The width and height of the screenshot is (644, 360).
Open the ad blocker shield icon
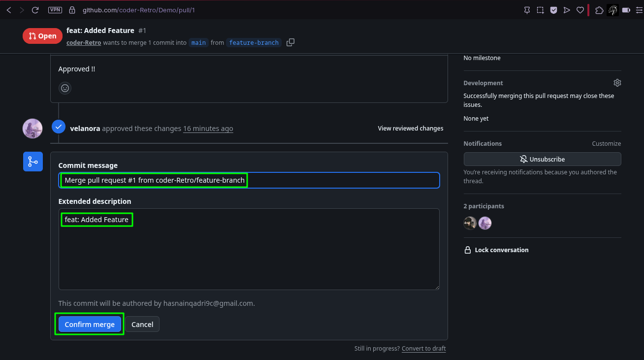[553, 10]
